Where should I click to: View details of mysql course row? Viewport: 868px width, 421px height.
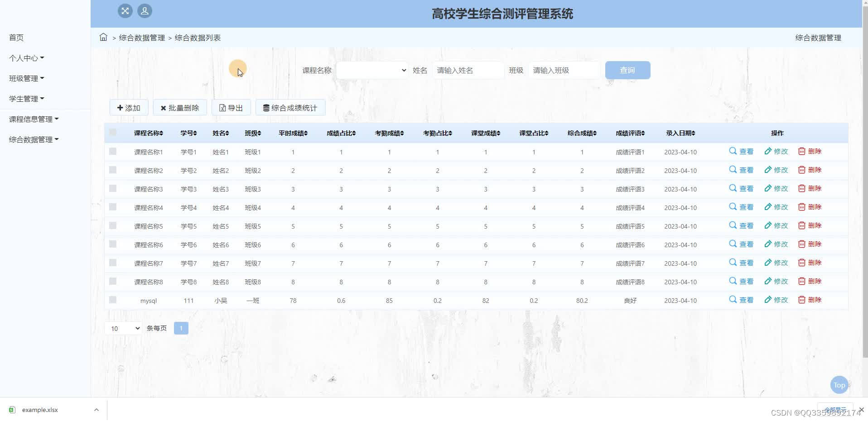pyautogui.click(x=741, y=300)
